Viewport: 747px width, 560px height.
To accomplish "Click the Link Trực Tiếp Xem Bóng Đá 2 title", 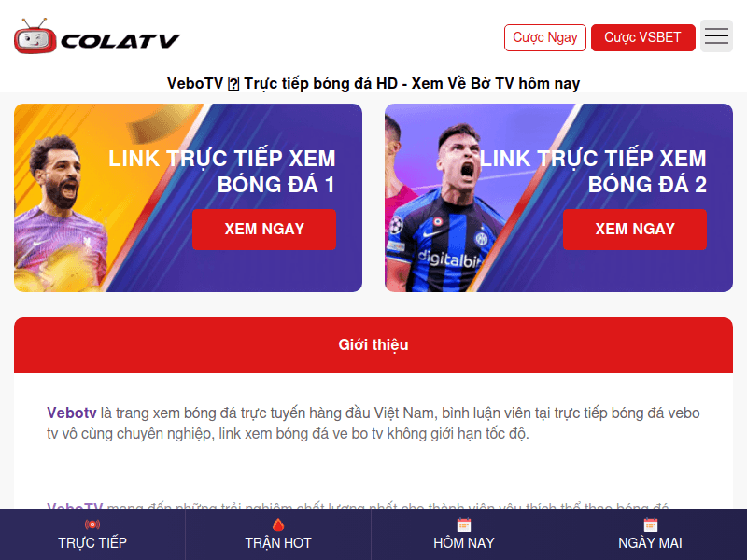I will (593, 172).
